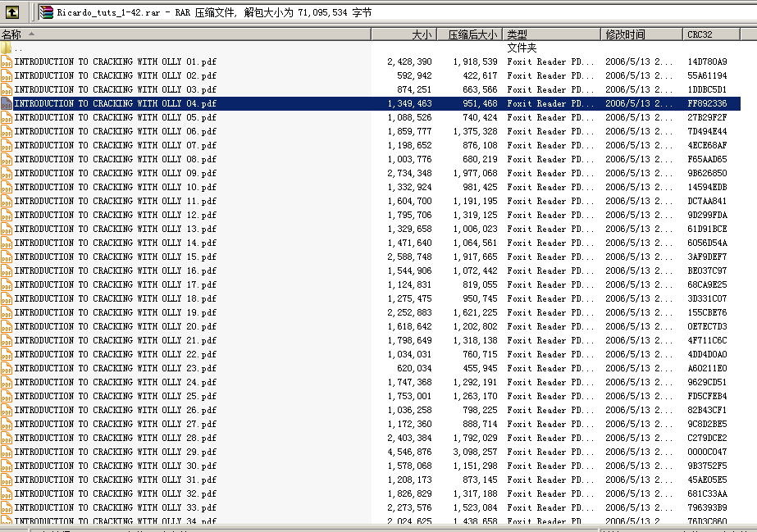The width and height of the screenshot is (757, 532).
Task: Click packed size 1,523,084 of OLLY 33
Action: pos(475,508)
